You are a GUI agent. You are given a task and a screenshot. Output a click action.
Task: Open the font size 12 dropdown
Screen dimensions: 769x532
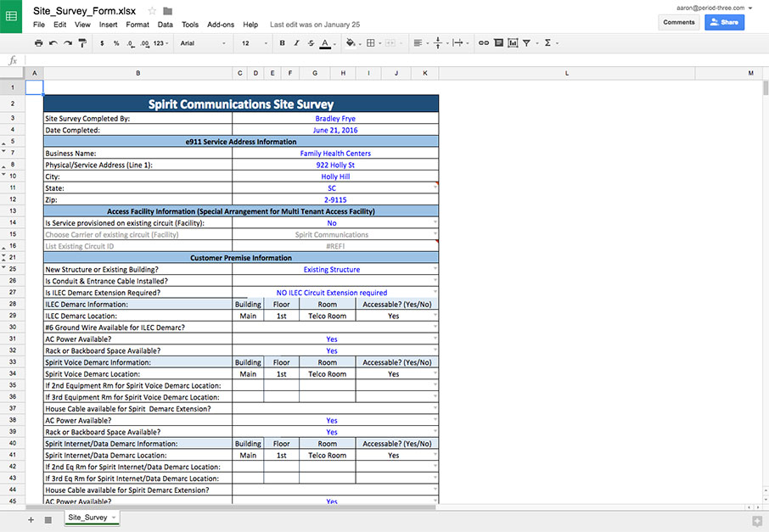tap(255, 43)
